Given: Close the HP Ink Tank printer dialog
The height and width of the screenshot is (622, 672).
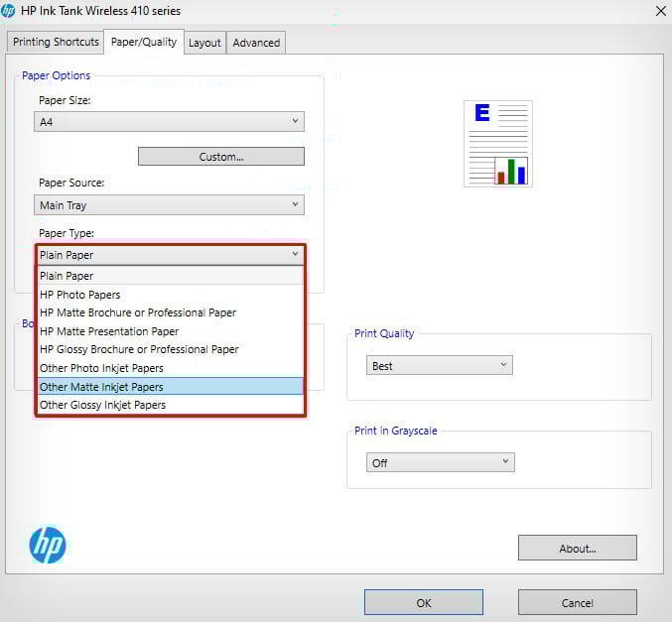Looking at the screenshot, I should pos(661,11).
